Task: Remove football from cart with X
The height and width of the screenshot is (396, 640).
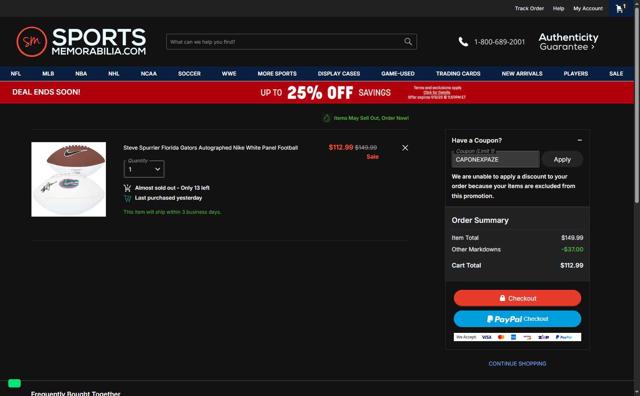Action: tap(405, 148)
